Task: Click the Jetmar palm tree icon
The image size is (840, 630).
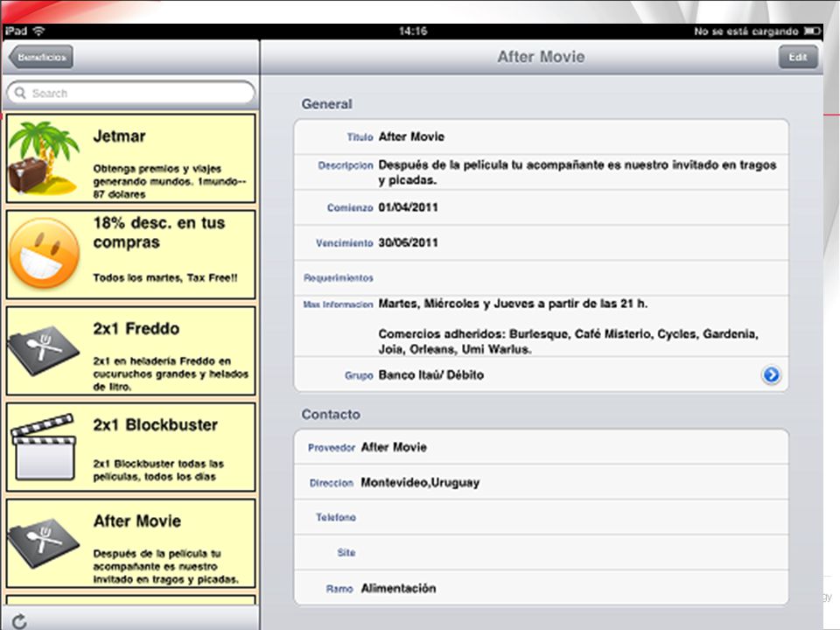Action: [45, 157]
